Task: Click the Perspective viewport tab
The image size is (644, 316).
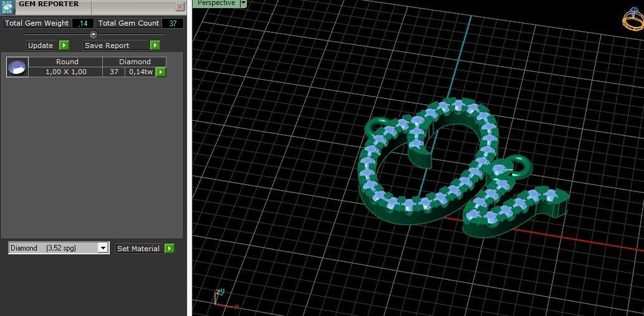Action: pos(216,3)
